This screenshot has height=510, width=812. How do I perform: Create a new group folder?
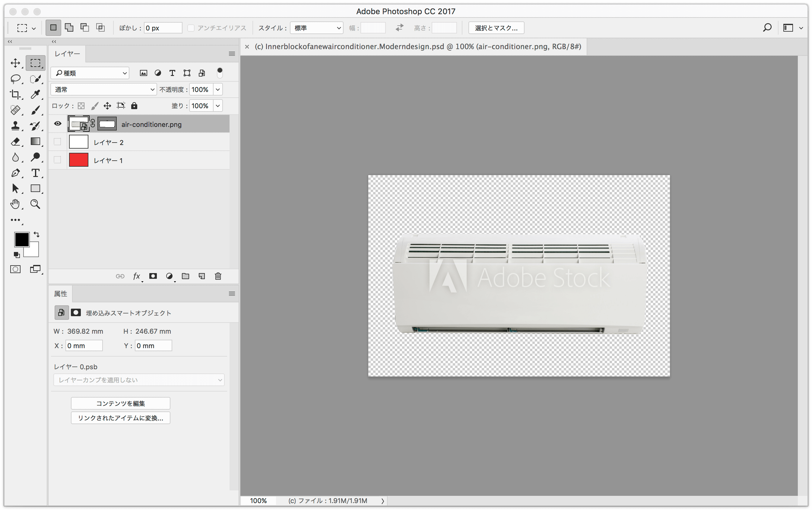click(186, 276)
